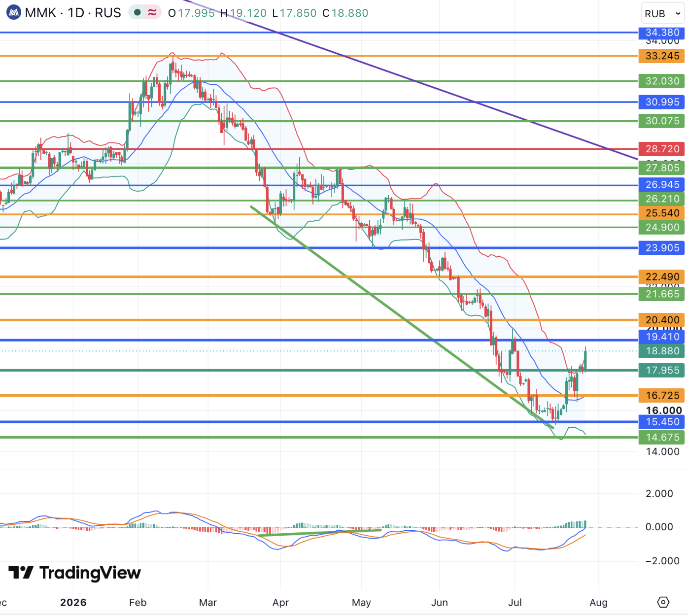Select the high value H19.120
This screenshot has width=688, height=616.
click(243, 13)
